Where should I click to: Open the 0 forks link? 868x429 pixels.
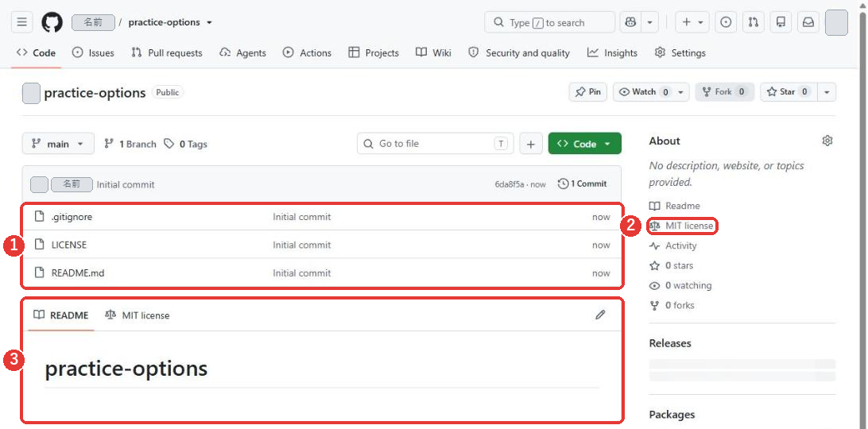tap(672, 306)
